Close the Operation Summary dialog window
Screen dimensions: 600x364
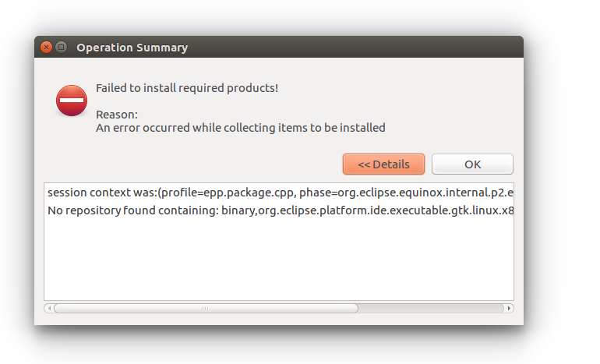pyautogui.click(x=46, y=47)
